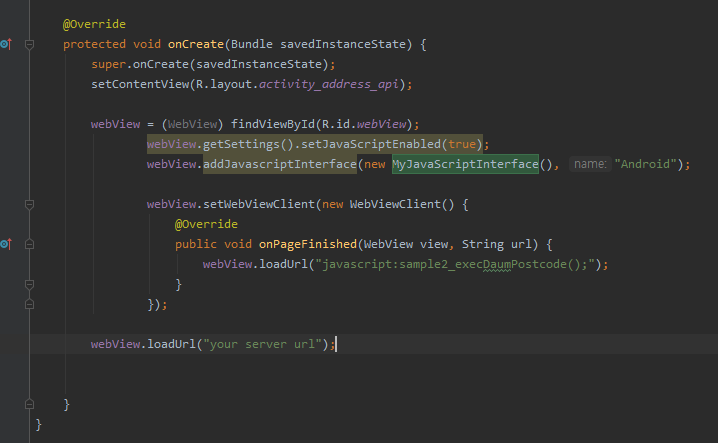Click 'WebViewClient()' constructor
The image size is (718, 443).
[x=402, y=204]
